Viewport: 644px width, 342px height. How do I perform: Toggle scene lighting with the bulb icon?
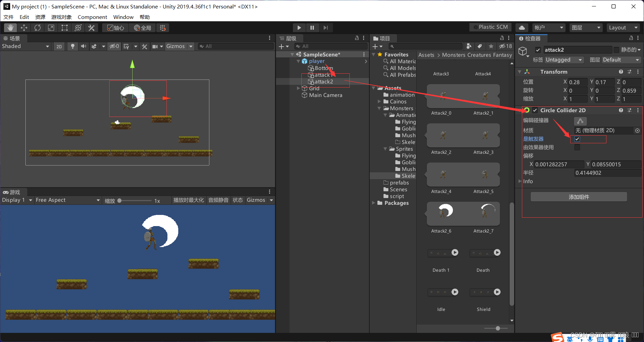[72, 46]
